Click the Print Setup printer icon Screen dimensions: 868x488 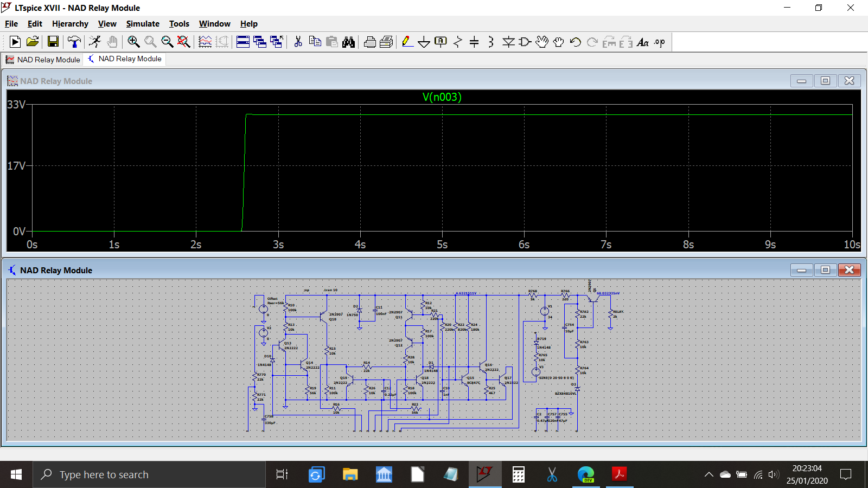point(370,42)
